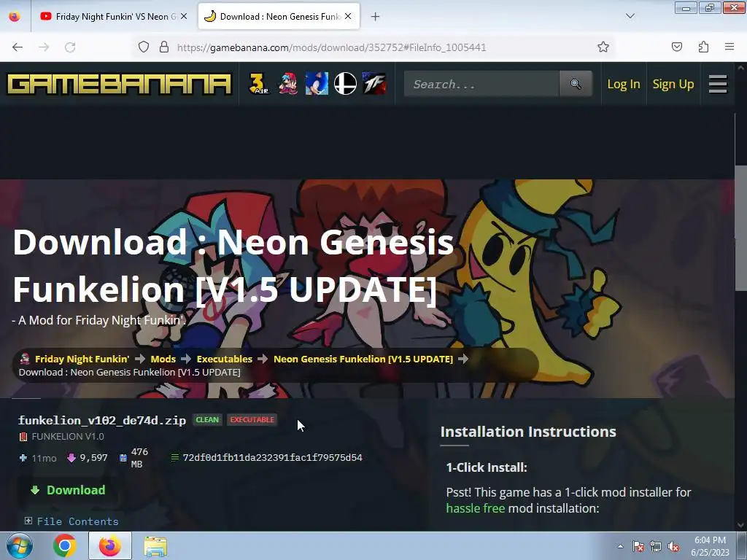This screenshot has width=747, height=560.
Task: Open Chrome from the taskbar
Action: [65, 545]
